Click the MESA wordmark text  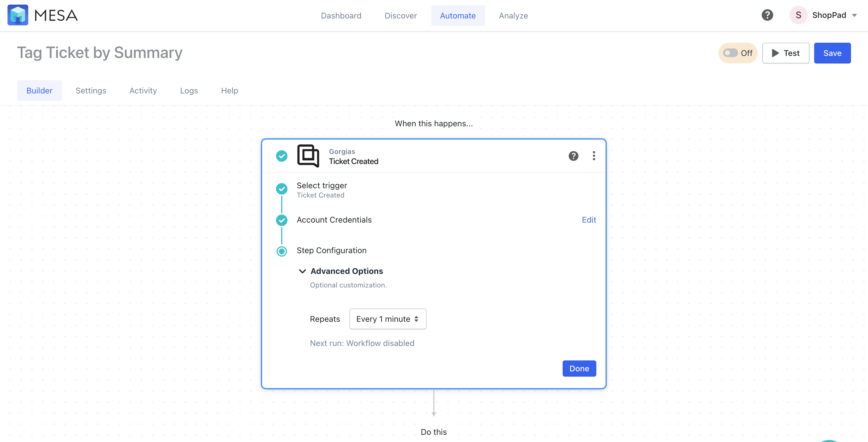coord(56,16)
